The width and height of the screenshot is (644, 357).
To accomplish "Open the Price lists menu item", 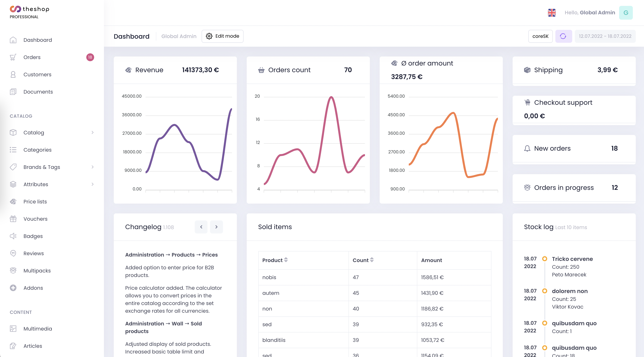I will (x=52, y=201).
